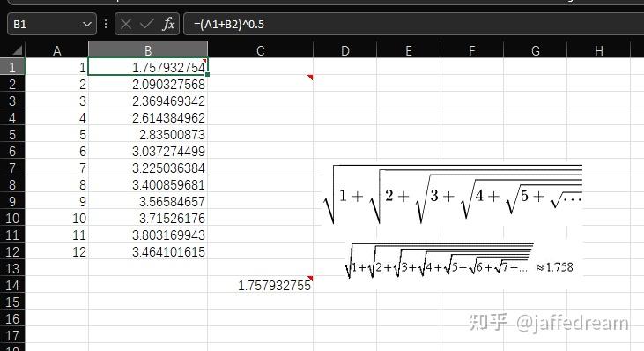Select cell A6 containing 6

(x=56, y=152)
